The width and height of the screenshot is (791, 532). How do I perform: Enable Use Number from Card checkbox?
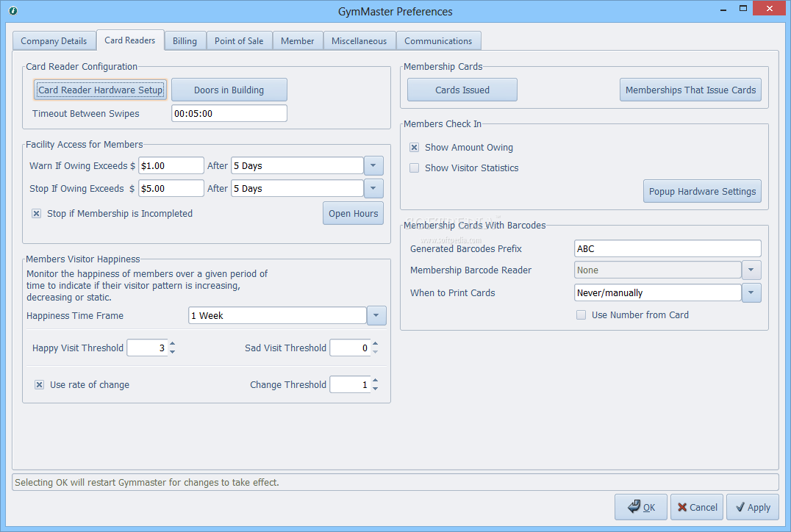tap(581, 315)
